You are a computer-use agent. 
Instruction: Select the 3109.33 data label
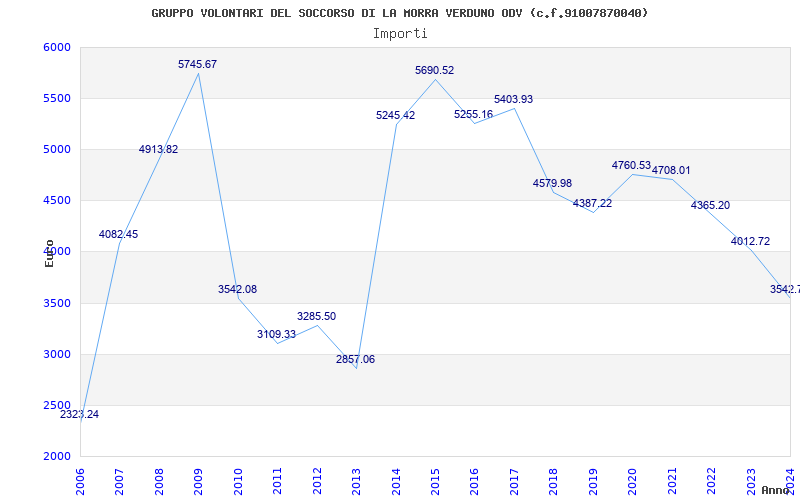click(277, 335)
